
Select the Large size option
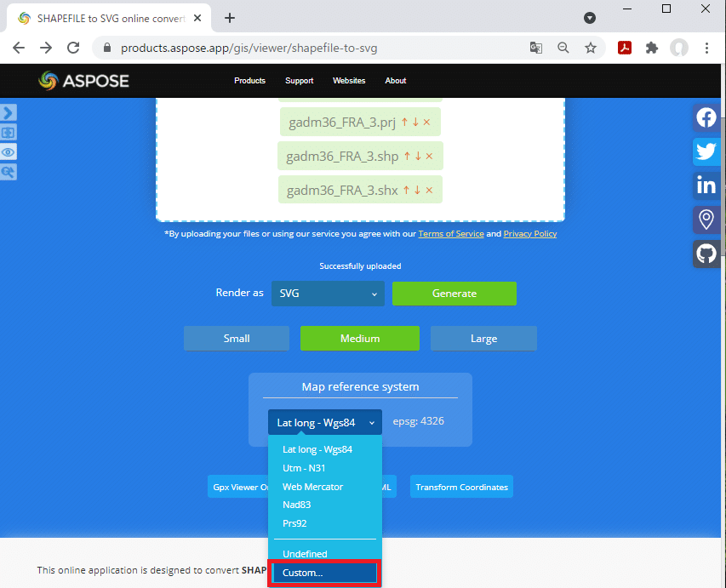tap(483, 339)
